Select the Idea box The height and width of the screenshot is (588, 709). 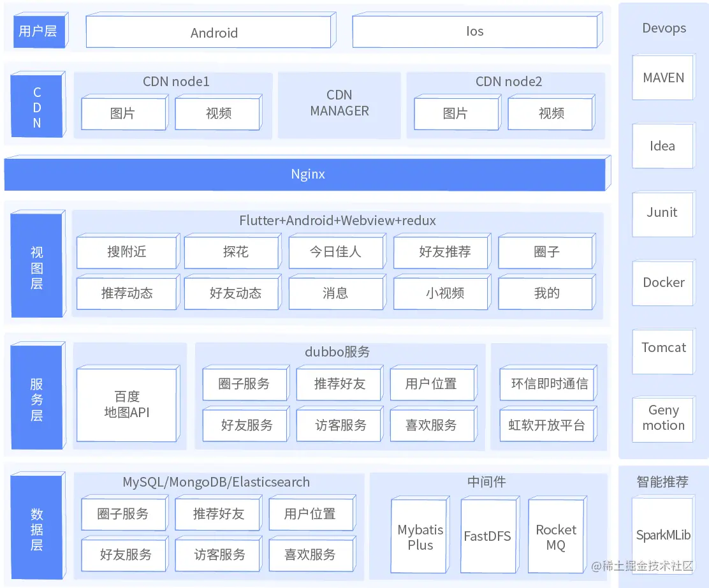pyautogui.click(x=663, y=145)
